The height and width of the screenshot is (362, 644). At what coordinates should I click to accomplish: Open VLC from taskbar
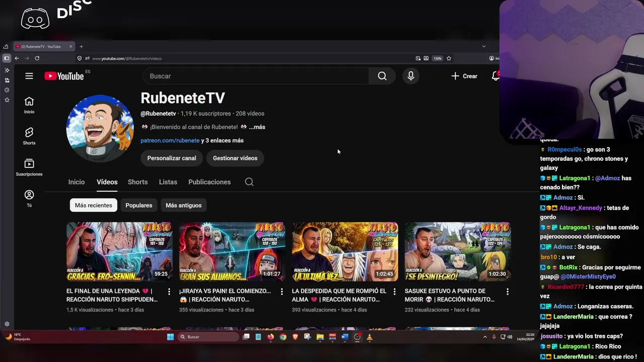coord(369,337)
